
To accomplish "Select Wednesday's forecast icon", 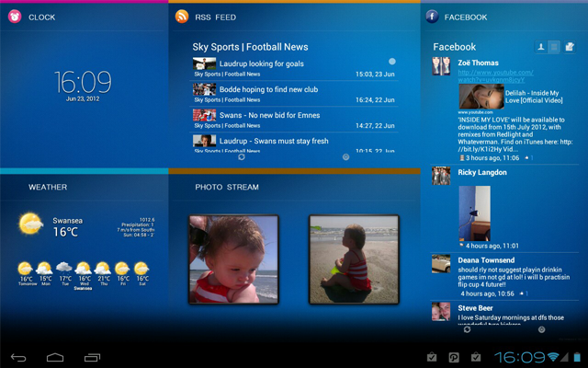I will (84, 269).
